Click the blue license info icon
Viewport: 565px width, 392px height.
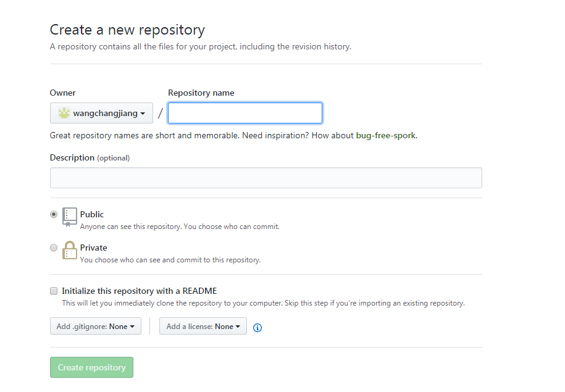(x=257, y=328)
